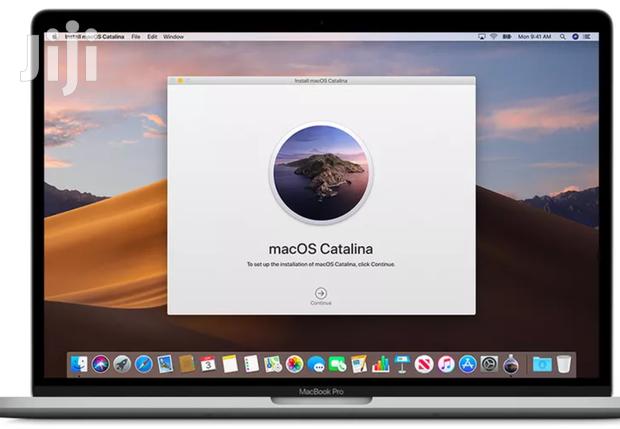Image resolution: width=620 pixels, height=429 pixels.
Task: Open Mail stamp icon in Dock
Action: click(x=165, y=364)
